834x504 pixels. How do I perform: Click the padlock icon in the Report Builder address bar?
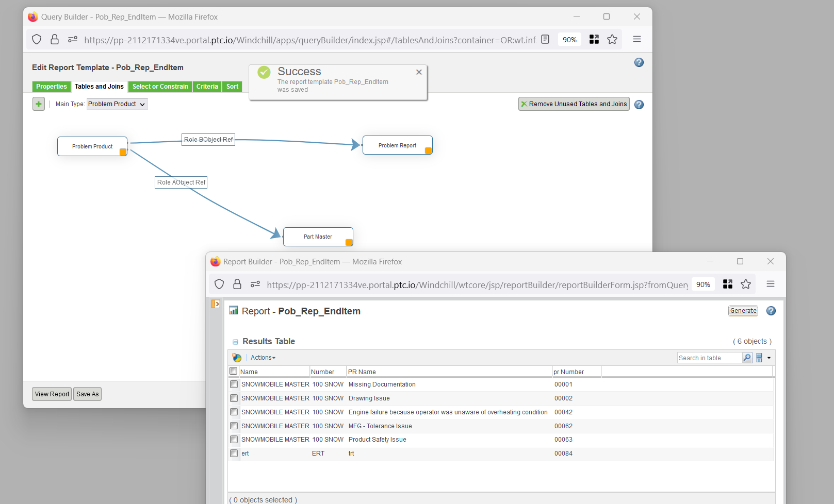pyautogui.click(x=237, y=284)
